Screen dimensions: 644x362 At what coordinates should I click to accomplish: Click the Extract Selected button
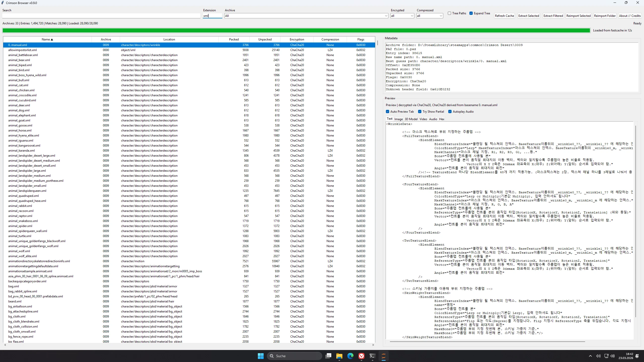(x=529, y=16)
